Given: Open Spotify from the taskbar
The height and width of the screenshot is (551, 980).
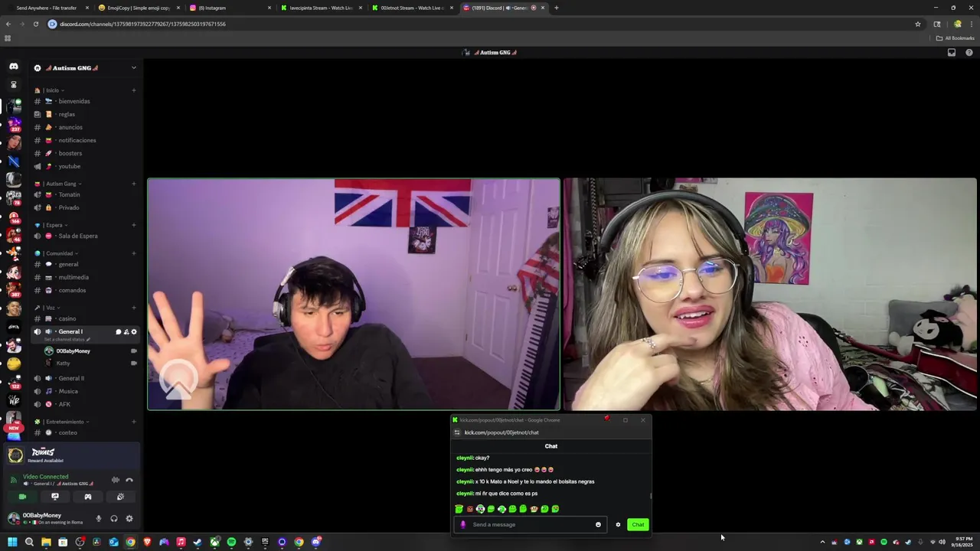Looking at the screenshot, I should point(231,542).
